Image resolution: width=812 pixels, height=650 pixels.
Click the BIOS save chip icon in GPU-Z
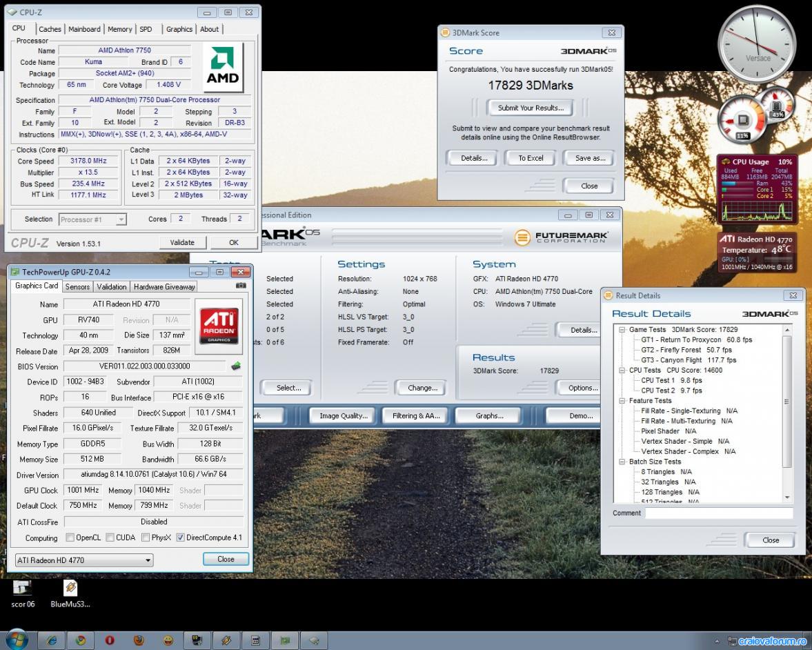(x=236, y=366)
